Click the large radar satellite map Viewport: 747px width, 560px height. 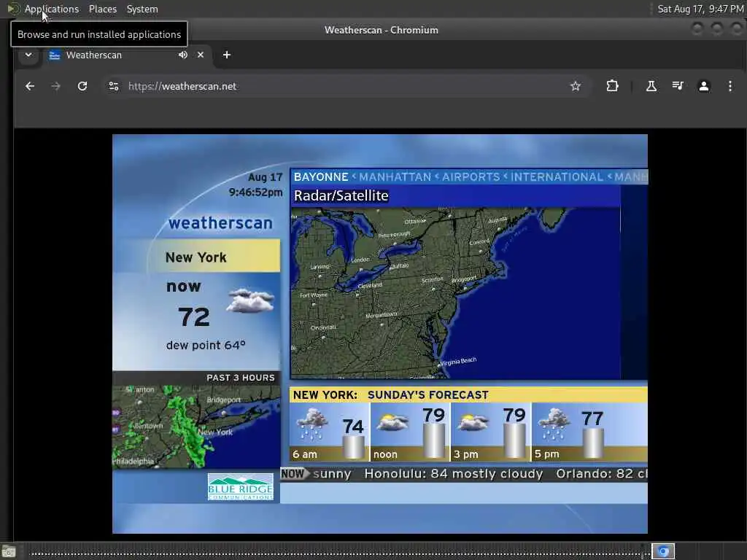455,293
